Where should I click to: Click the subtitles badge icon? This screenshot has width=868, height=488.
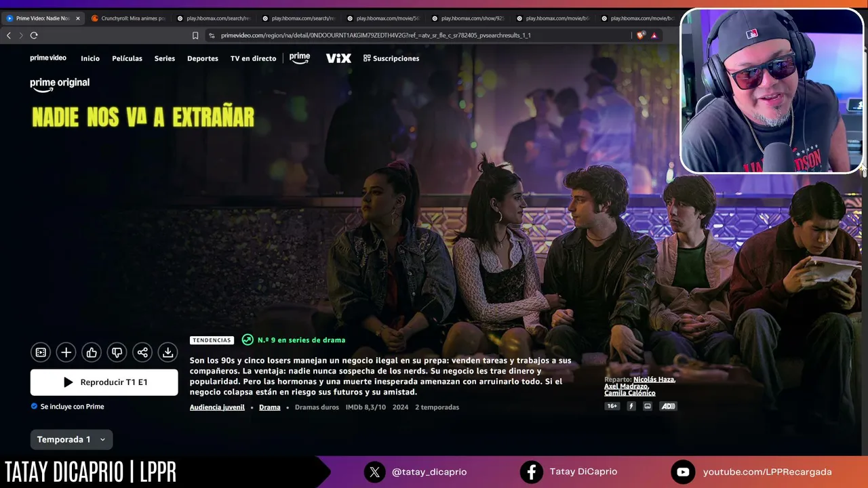648,406
